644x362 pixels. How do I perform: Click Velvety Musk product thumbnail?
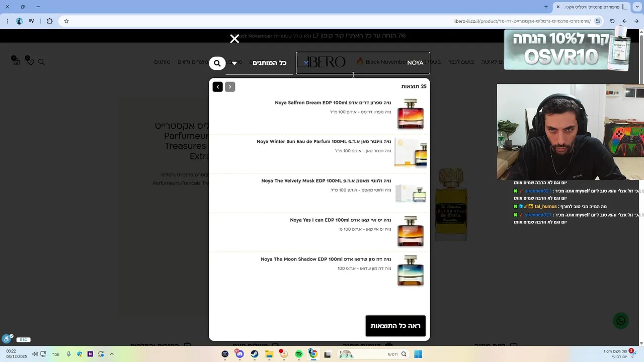tap(411, 193)
